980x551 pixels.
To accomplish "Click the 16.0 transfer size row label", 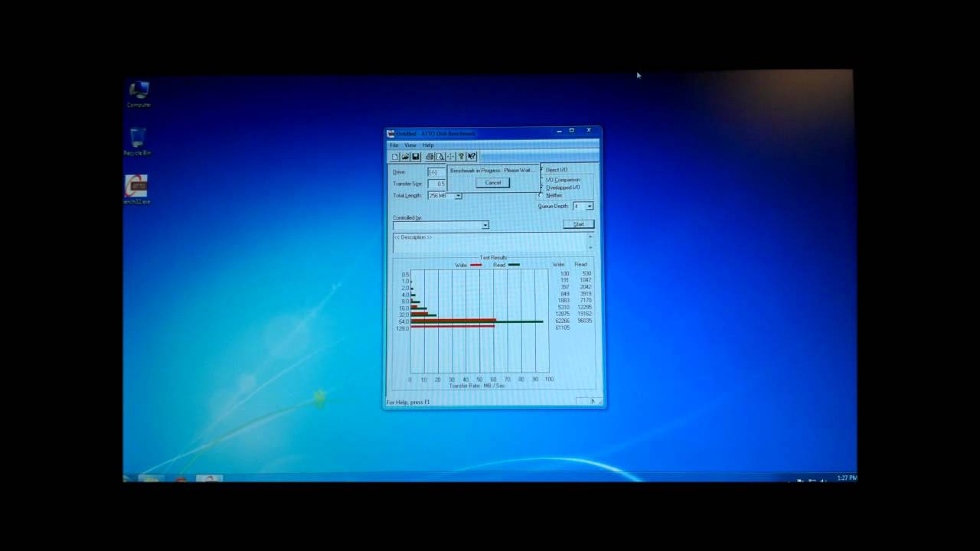I will 403,308.
